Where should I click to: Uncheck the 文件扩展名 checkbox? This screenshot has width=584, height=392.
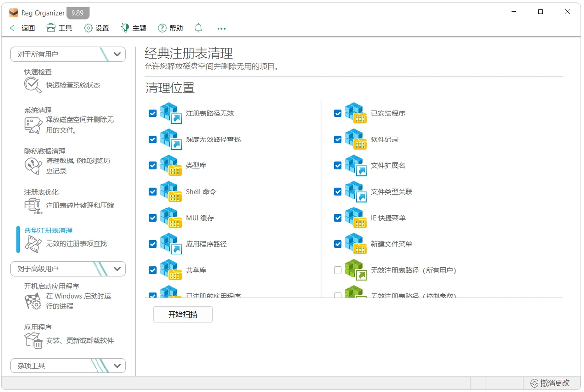338,165
